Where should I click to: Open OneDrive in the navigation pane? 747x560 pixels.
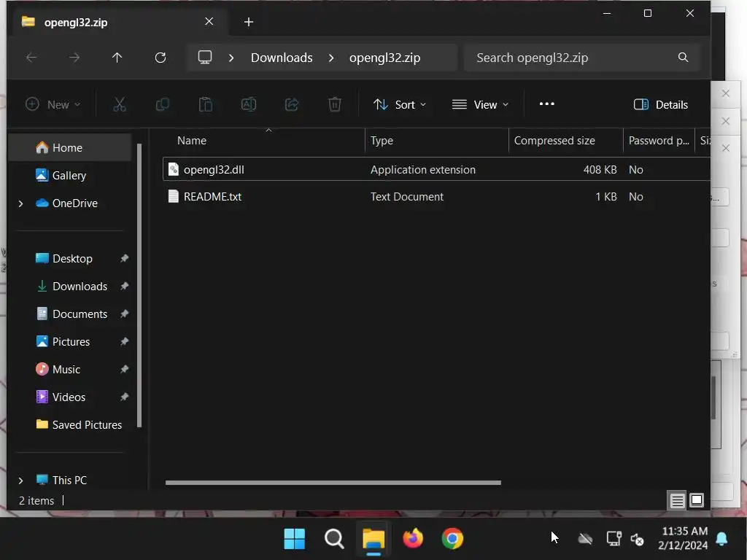click(75, 203)
